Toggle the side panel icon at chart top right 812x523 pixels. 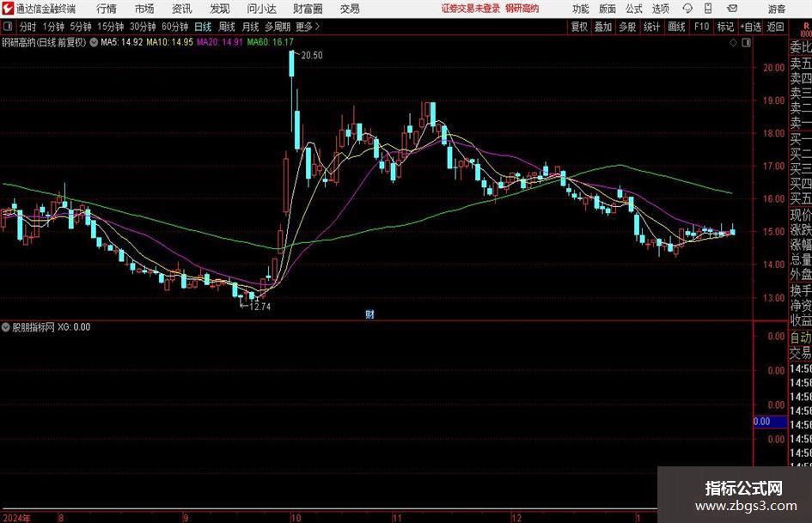point(746,42)
